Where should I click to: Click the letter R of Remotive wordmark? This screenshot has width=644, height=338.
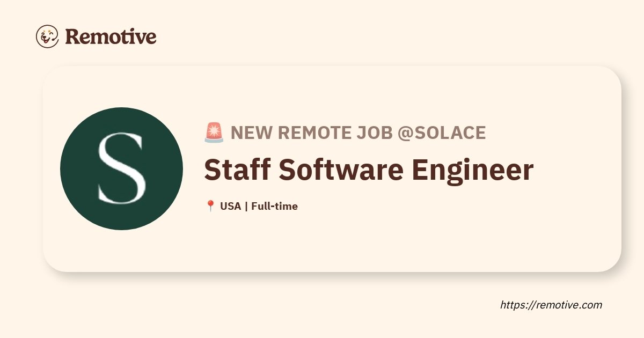pyautogui.click(x=72, y=37)
